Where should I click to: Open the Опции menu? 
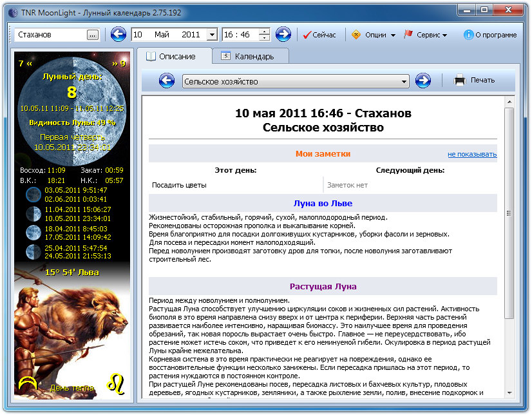(x=374, y=35)
